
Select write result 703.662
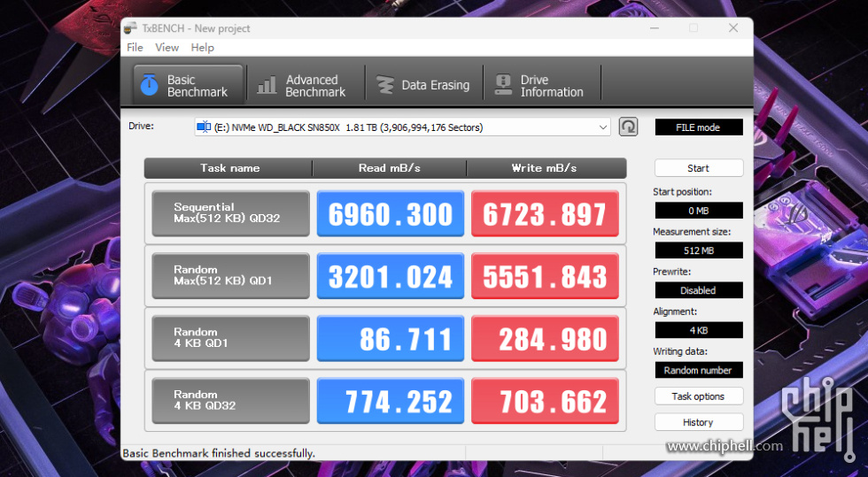pyautogui.click(x=545, y=401)
